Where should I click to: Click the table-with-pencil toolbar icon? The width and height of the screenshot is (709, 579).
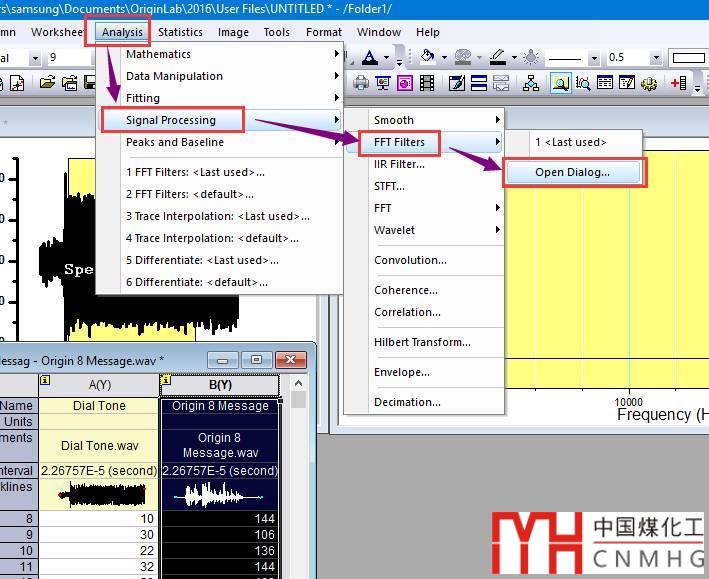tap(627, 84)
